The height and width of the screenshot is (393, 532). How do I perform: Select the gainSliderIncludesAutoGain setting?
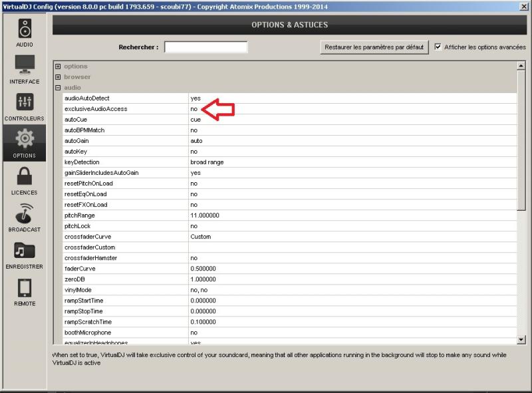[102, 173]
